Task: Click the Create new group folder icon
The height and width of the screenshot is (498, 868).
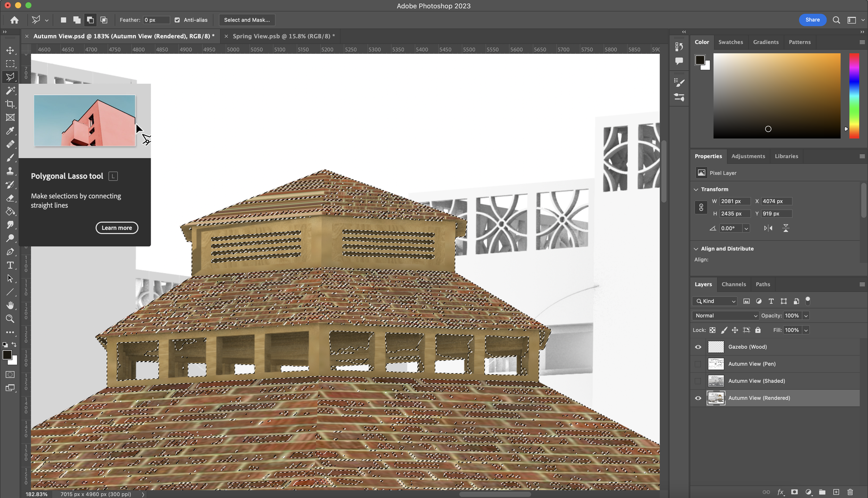Action: point(822,492)
